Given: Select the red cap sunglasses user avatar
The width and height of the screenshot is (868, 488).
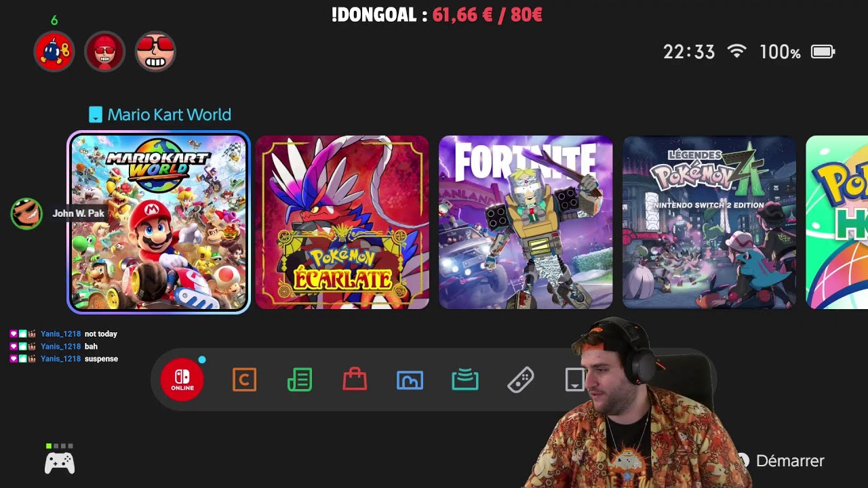Looking at the screenshot, I should [x=104, y=52].
